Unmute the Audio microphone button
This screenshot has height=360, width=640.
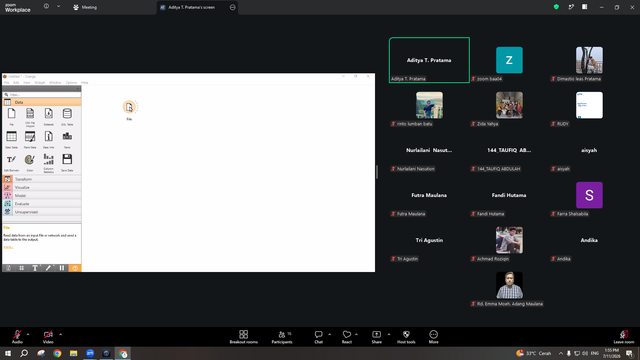(17, 337)
